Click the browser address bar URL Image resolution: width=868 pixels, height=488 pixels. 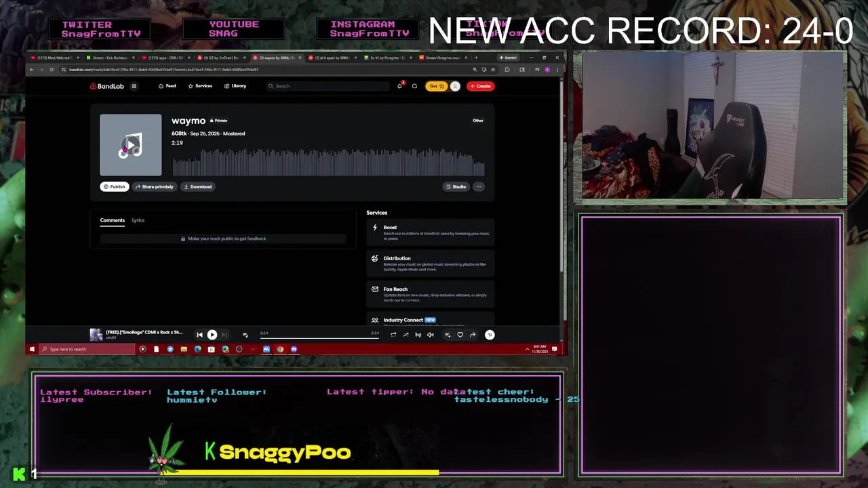coord(163,69)
